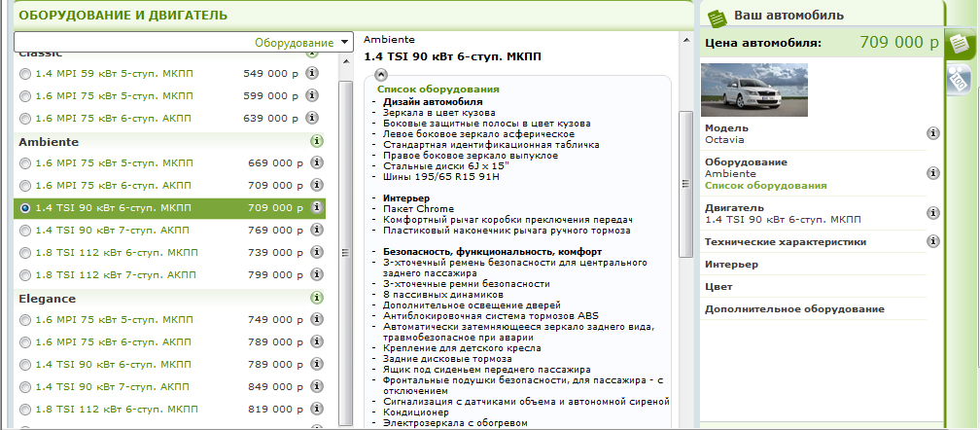Collapse the Список оборудования panel arrow
980x430 pixels.
pyautogui.click(x=380, y=74)
